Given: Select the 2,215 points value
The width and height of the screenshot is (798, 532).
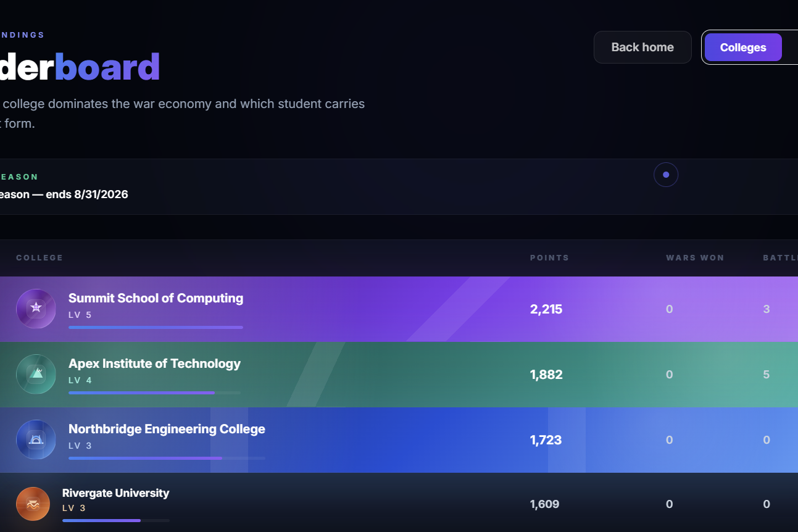Looking at the screenshot, I should [x=546, y=309].
